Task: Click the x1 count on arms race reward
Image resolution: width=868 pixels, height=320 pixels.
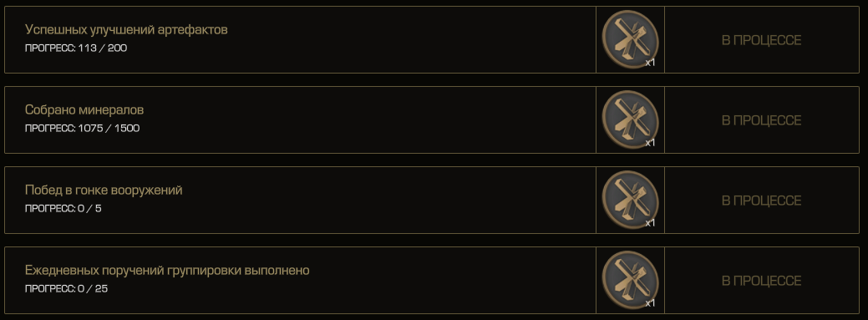Action: [x=651, y=223]
